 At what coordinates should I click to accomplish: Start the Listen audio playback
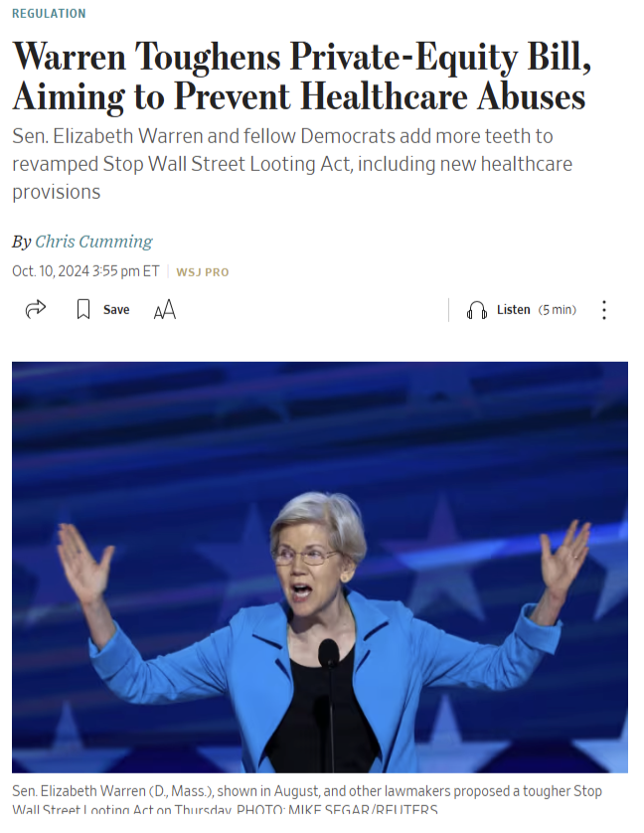(513, 310)
